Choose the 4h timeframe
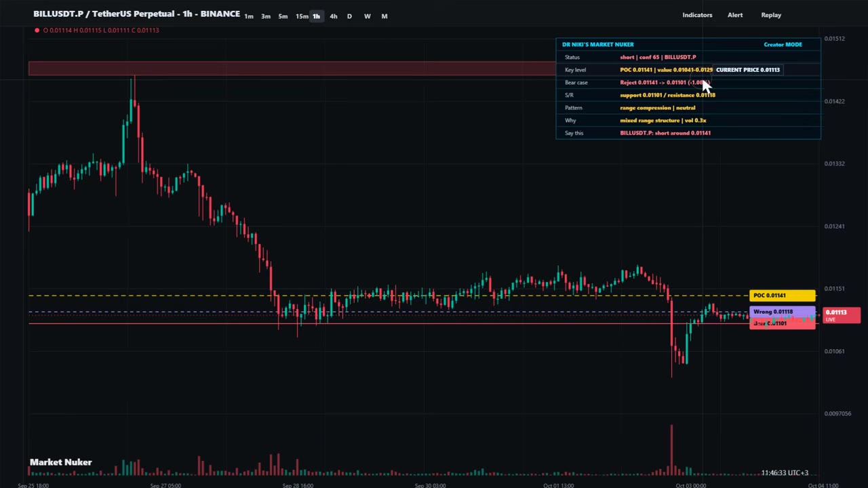This screenshot has height=488, width=868. (x=333, y=16)
